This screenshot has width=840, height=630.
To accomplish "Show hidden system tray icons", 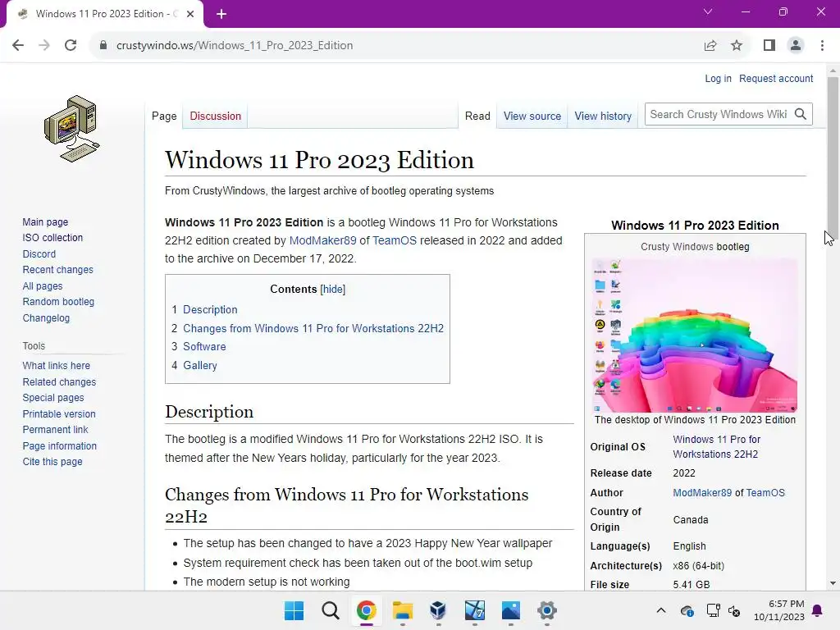I will (661, 610).
